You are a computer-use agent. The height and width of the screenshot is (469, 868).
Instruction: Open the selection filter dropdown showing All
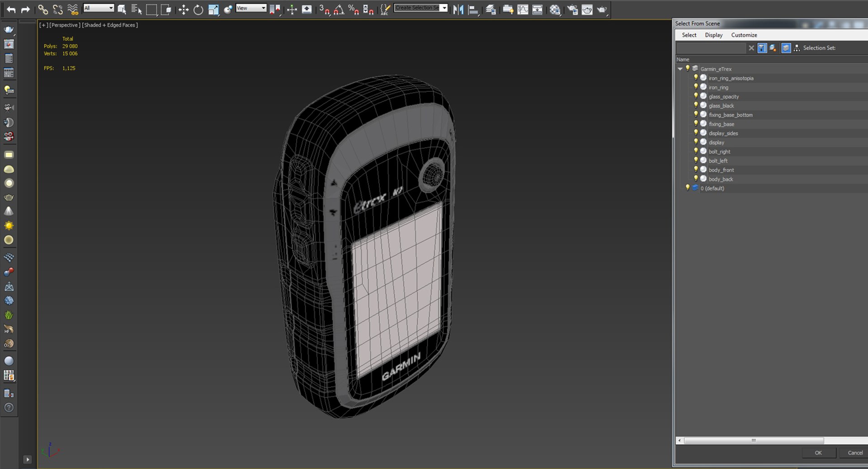pyautogui.click(x=99, y=8)
